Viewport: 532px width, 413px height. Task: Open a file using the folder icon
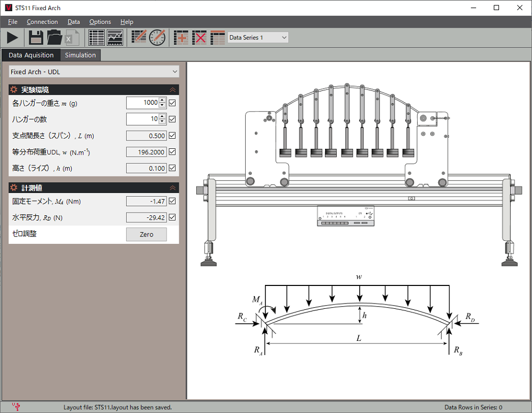[x=54, y=37]
